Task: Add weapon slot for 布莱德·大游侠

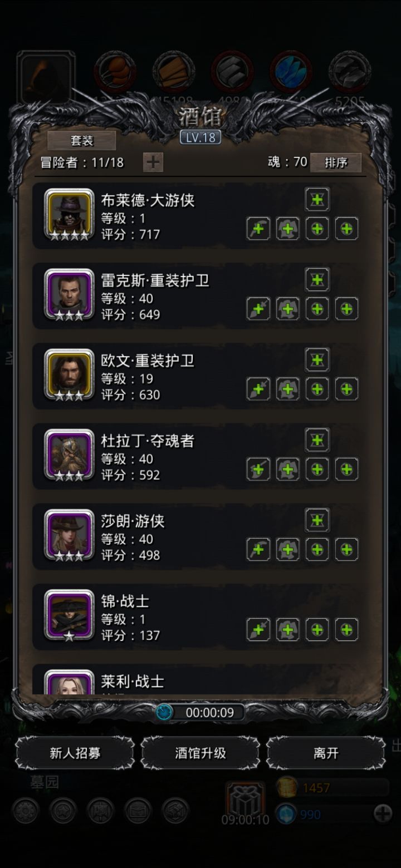Action: tap(258, 229)
